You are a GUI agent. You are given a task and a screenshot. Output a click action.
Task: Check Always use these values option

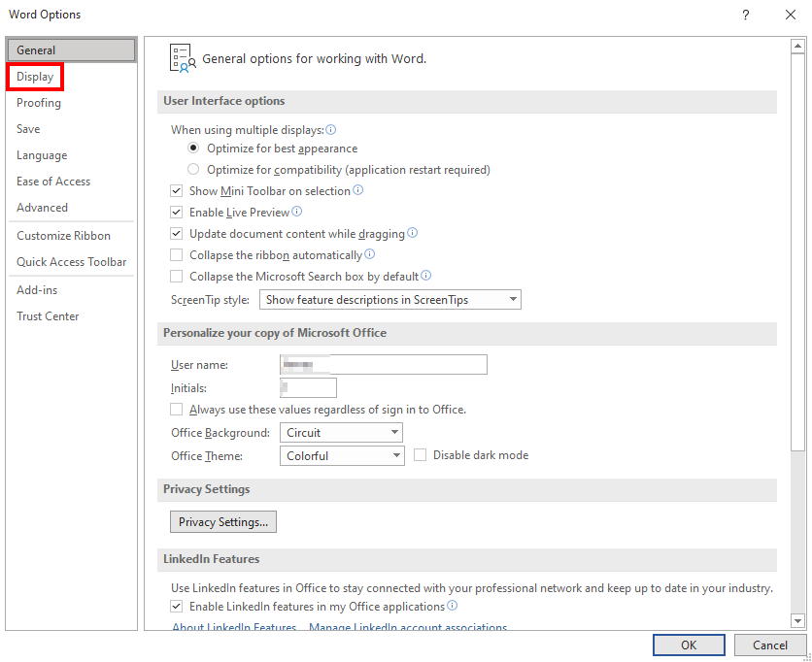177,410
